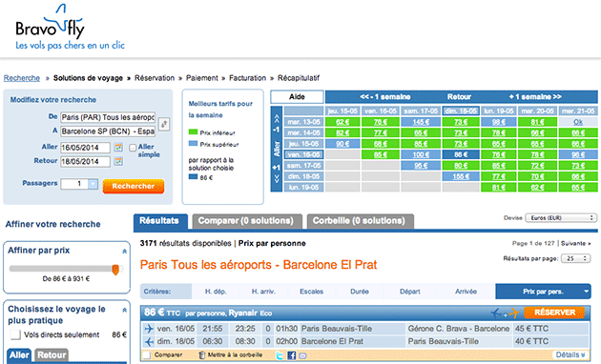Click the A destination city field
Image resolution: width=601 pixels, height=364 pixels.
(108, 131)
